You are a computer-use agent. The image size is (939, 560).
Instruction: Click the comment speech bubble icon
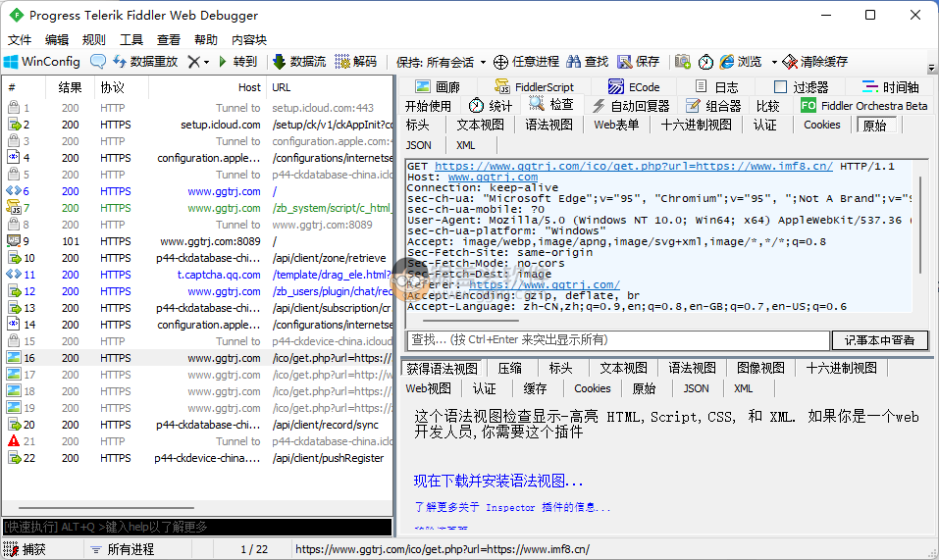click(97, 62)
